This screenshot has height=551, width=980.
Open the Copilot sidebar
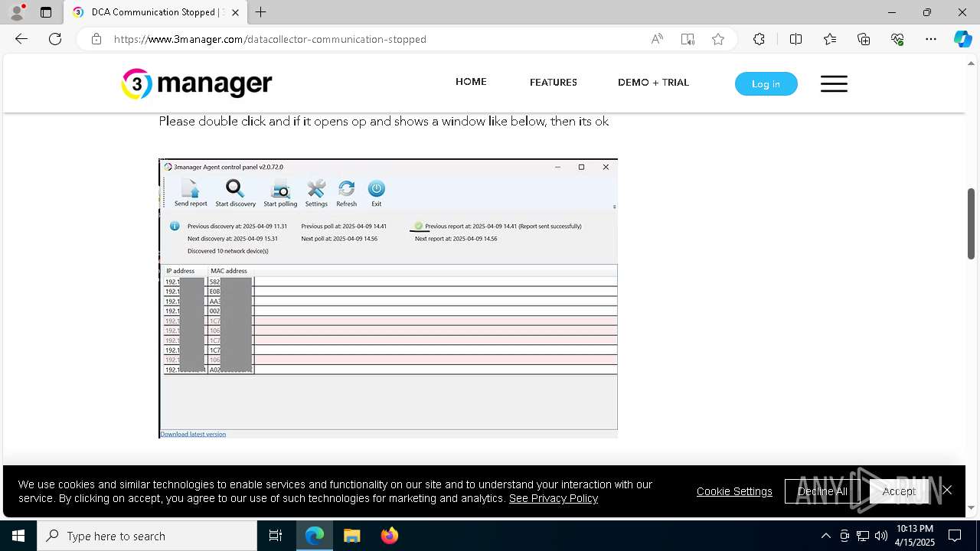962,39
